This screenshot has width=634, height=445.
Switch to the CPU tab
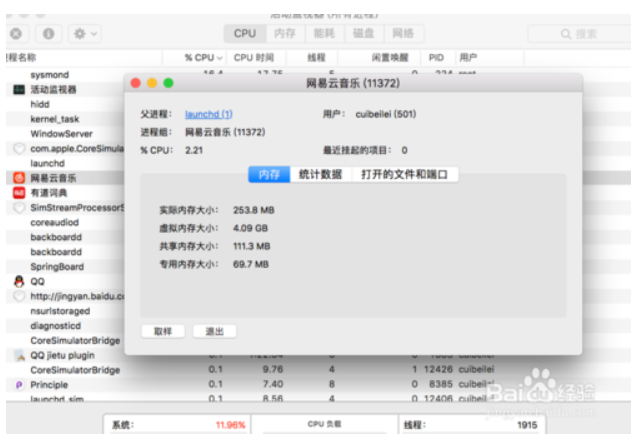[x=245, y=34]
